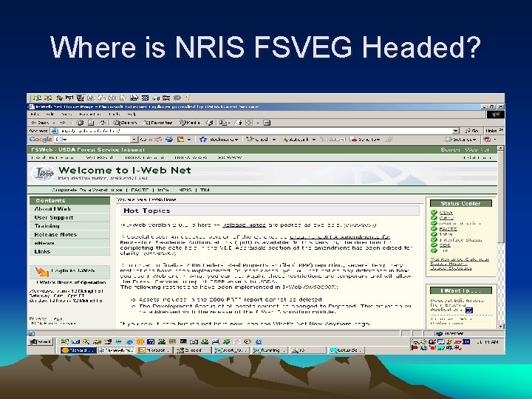The image size is (532, 399).
Task: Click Interface Status in Status Center
Action: point(460,240)
